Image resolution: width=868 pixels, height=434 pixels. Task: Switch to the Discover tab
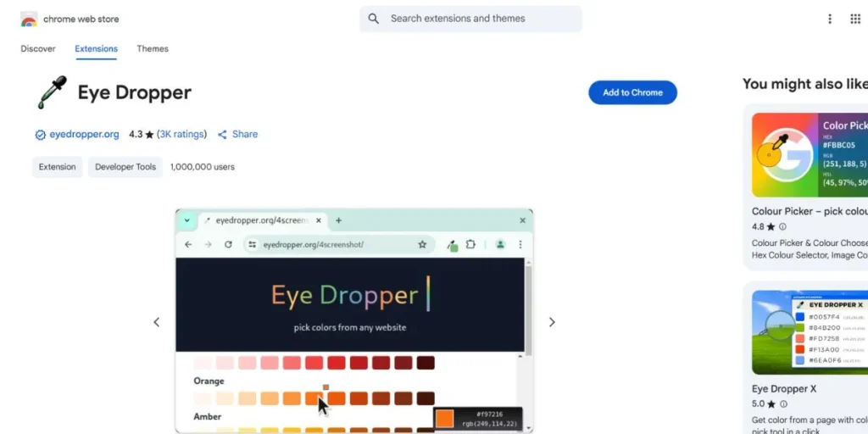click(x=38, y=48)
